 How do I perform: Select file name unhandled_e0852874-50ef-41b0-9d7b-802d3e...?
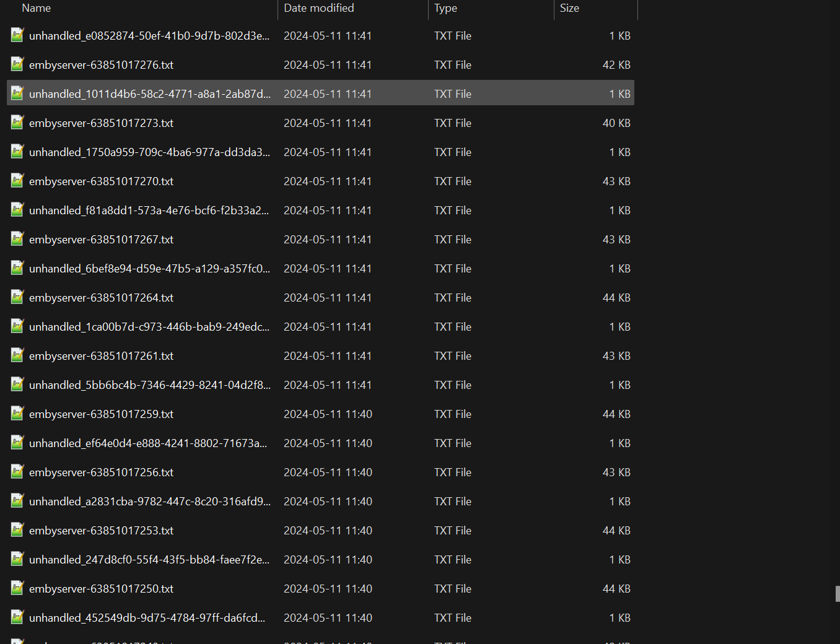[x=149, y=36]
